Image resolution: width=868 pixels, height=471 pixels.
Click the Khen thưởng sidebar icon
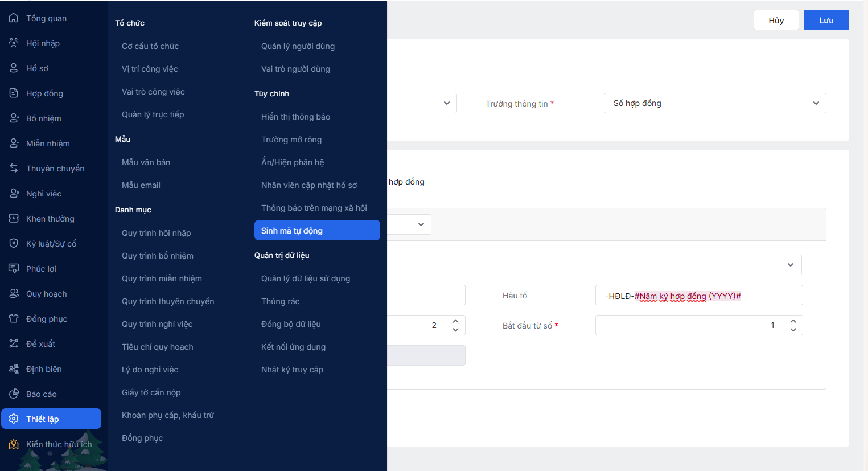(14, 218)
